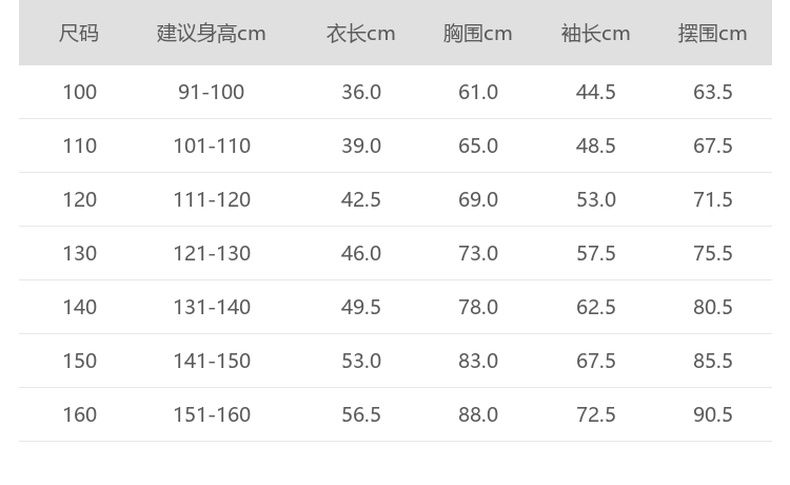Select the 121-130 suggested height cell

(211, 253)
